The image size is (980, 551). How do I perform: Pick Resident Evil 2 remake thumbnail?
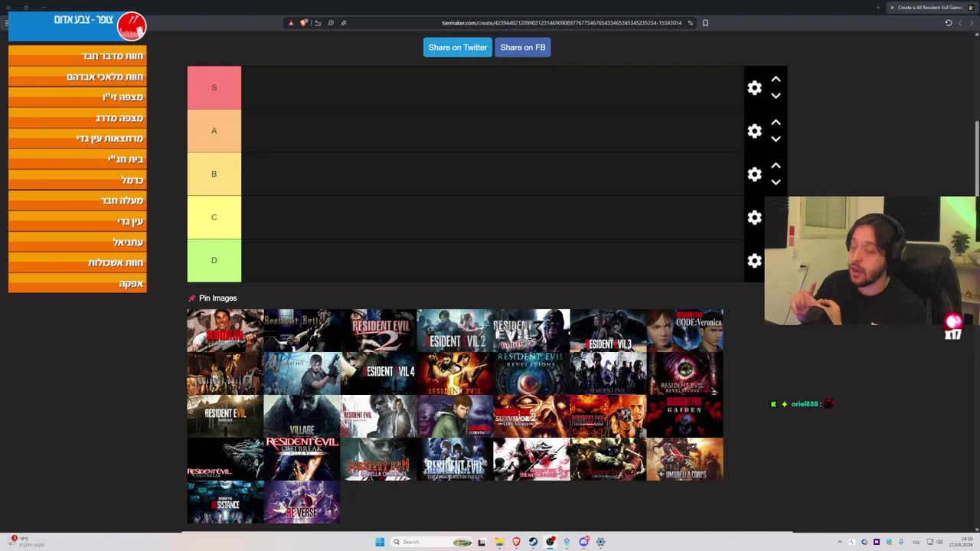[455, 331]
